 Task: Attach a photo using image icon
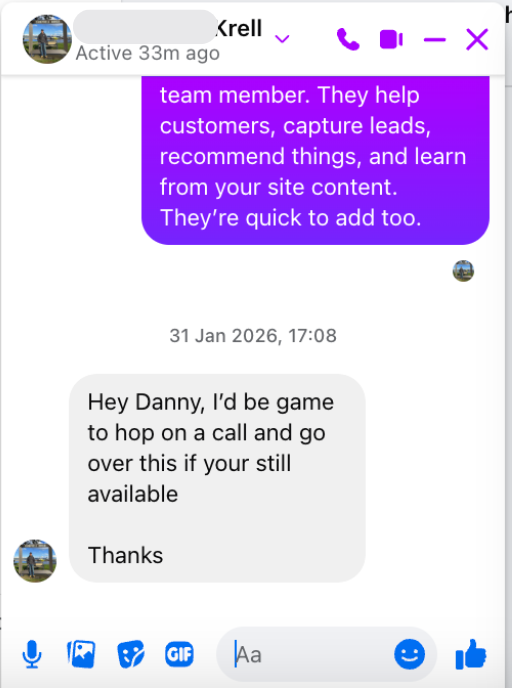pos(81,654)
